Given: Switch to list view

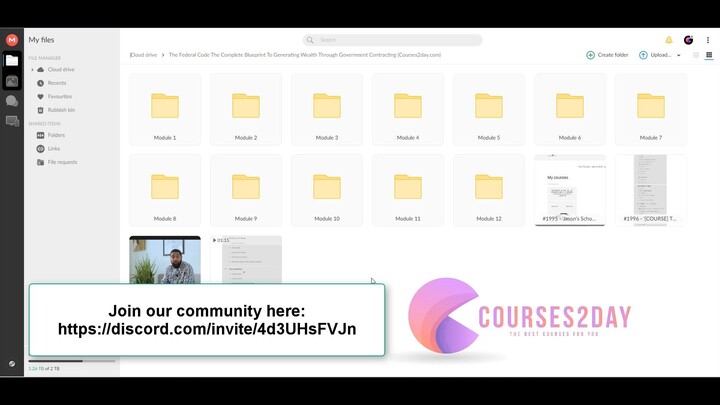Looking at the screenshot, I should coord(696,55).
